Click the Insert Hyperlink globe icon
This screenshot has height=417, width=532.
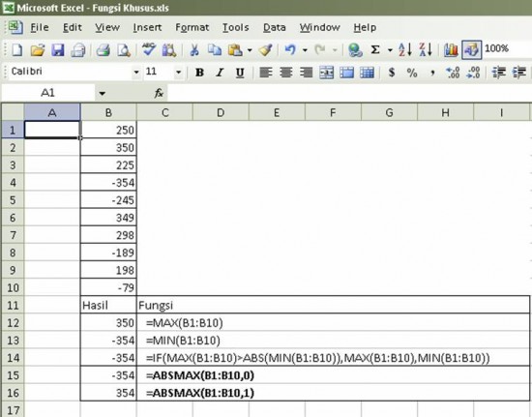pos(355,50)
